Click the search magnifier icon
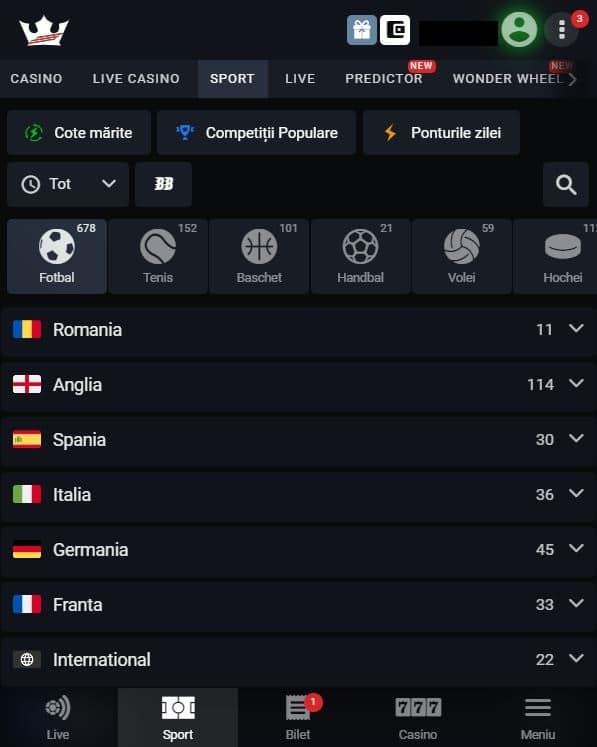This screenshot has height=747, width=597. pyautogui.click(x=566, y=184)
